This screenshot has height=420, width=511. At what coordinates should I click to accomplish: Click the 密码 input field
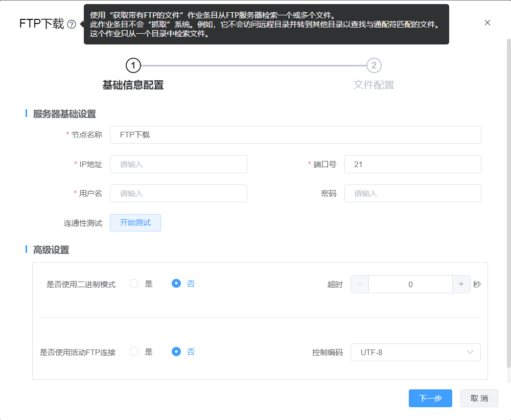[412, 194]
